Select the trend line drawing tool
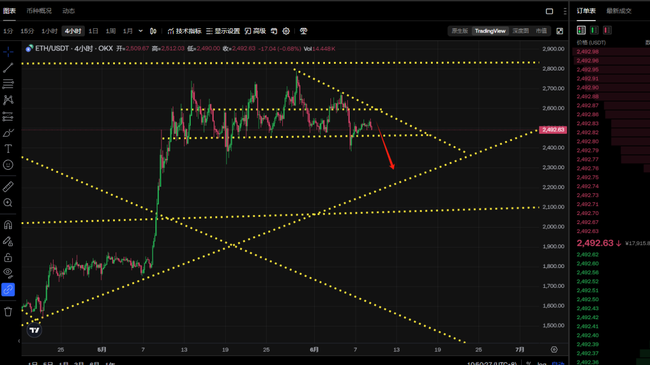Image resolution: width=650 pixels, height=365 pixels. point(8,68)
